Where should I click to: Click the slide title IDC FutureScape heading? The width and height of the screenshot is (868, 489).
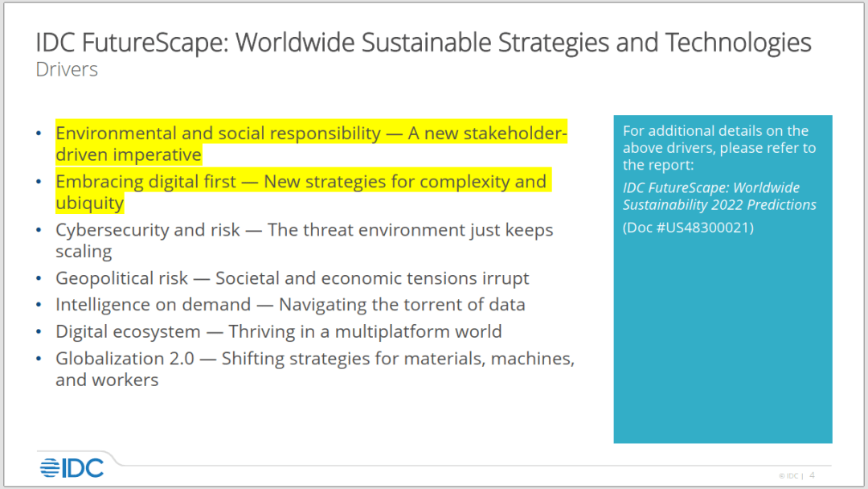pos(424,43)
